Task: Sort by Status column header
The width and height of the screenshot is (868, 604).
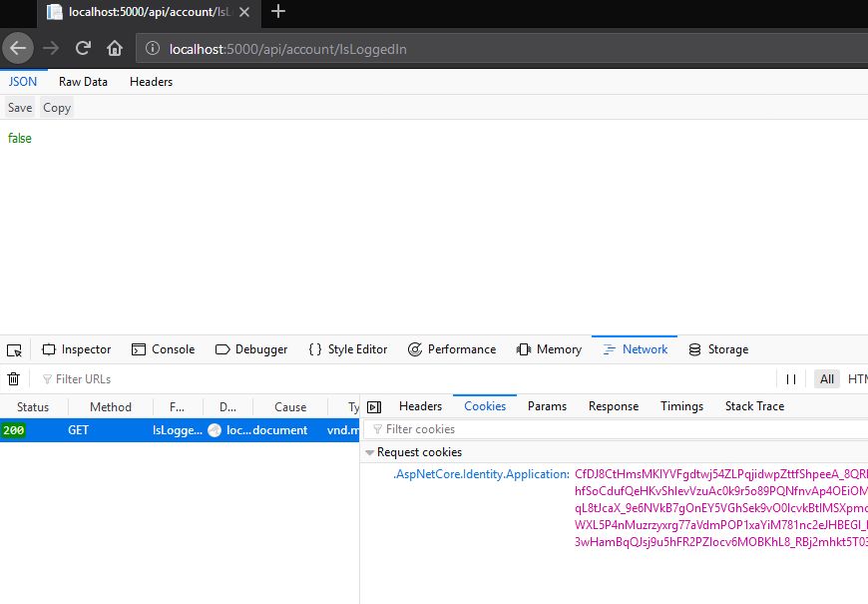Action: click(x=33, y=407)
